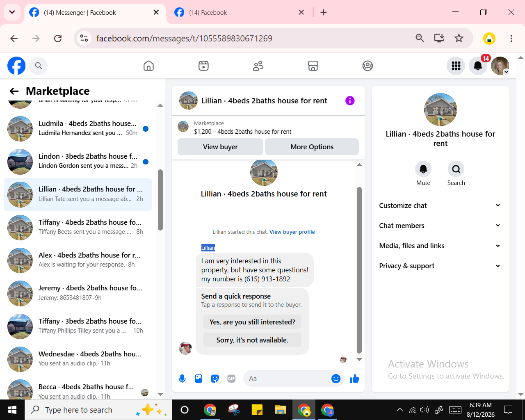Open the Facebook home logo
525x420 pixels.
click(x=16, y=66)
